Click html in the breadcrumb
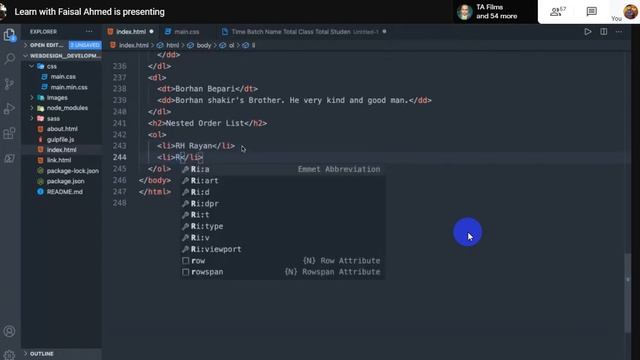 point(172,45)
